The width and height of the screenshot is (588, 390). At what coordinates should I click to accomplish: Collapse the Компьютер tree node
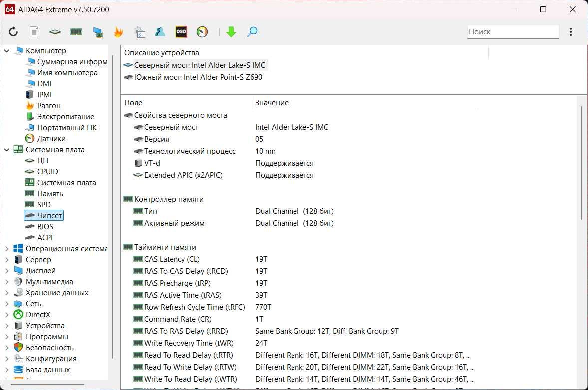coord(7,51)
